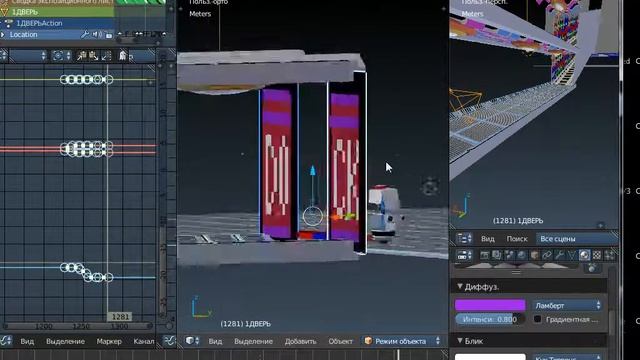Viewport: 640px width, 360px height.
Task: Open the graph editor Вид menu
Action: point(27,341)
